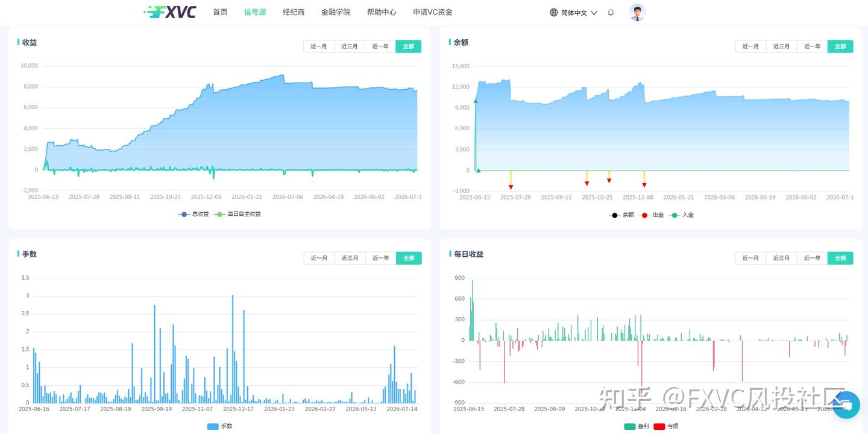Select 近三月 in the 每日收益 chart

[781, 258]
